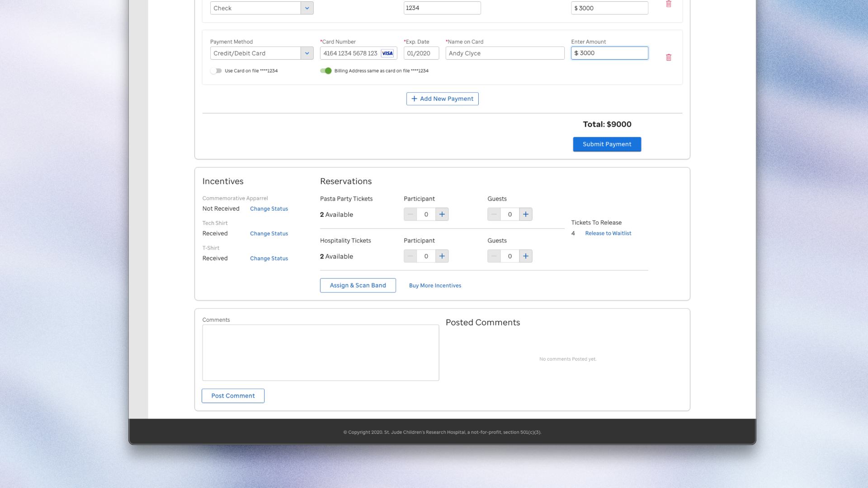Decrease Hospitality guests ticket count

(x=494, y=256)
